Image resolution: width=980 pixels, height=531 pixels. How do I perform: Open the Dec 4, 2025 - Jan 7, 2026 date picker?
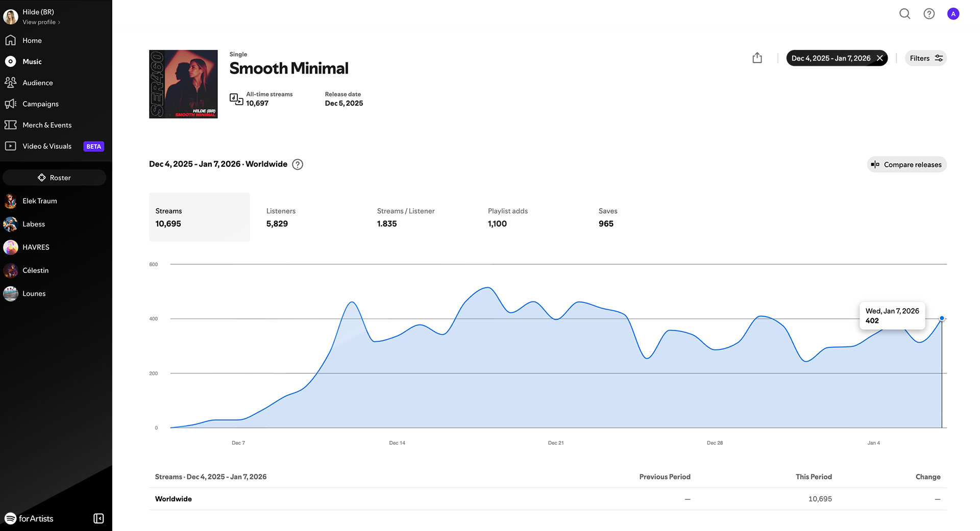pyautogui.click(x=830, y=58)
